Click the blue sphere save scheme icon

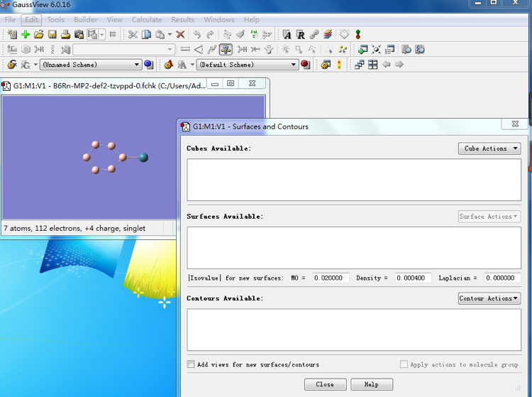pyautogui.click(x=149, y=65)
